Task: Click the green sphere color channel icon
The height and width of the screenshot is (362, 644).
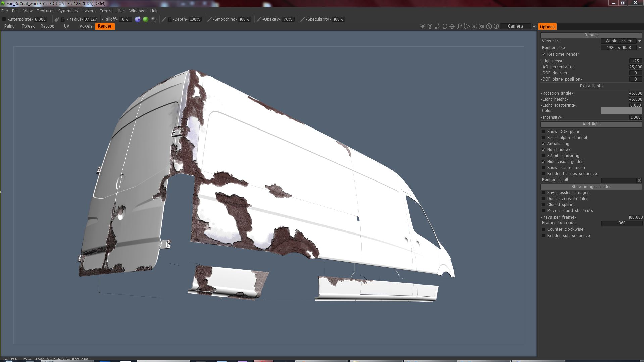Action: 146,19
